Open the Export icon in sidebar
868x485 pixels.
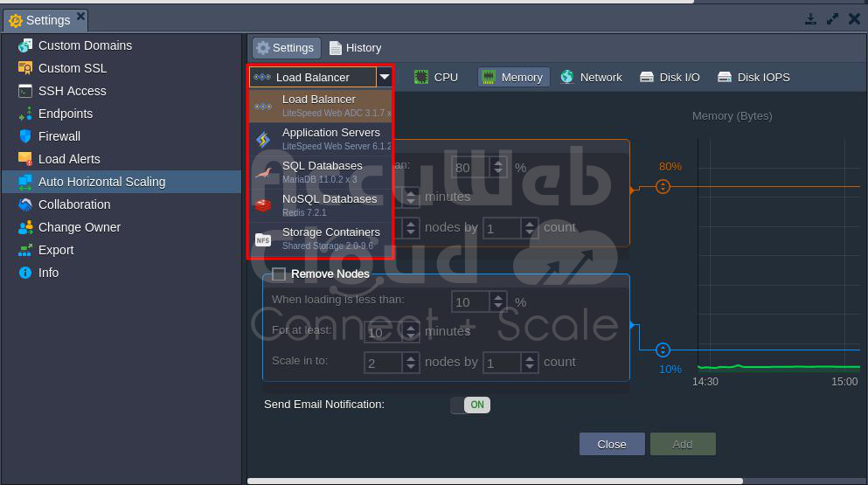coord(25,250)
